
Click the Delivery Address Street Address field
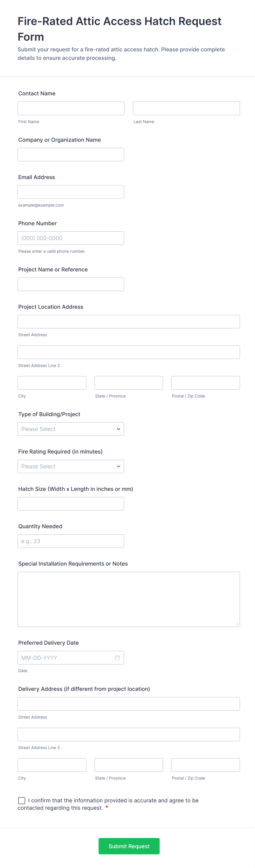click(x=129, y=703)
